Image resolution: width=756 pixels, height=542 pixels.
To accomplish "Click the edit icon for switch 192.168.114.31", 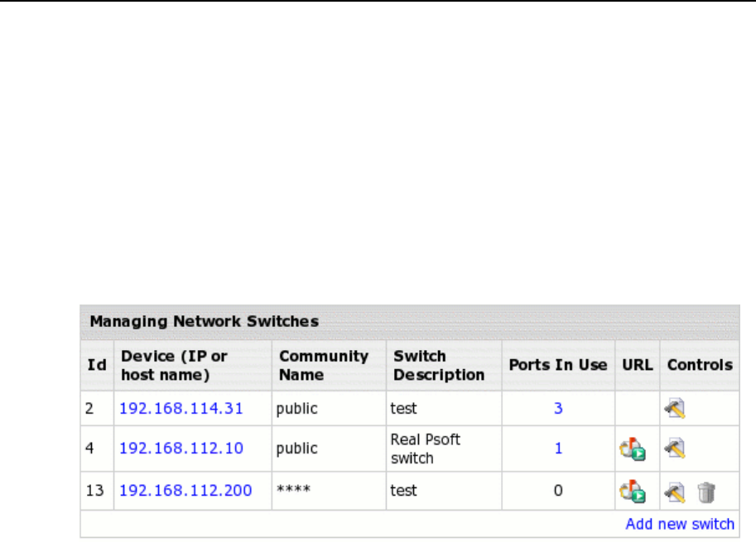I will click(x=677, y=408).
